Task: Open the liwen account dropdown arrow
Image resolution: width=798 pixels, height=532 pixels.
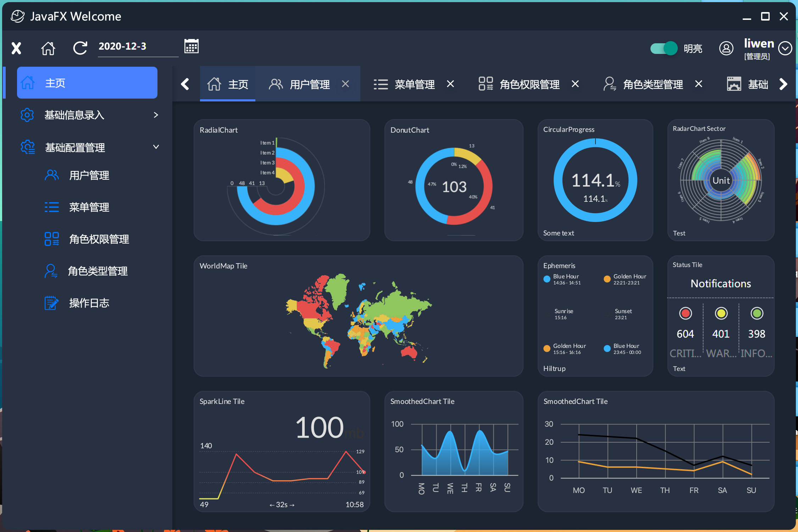Action: click(785, 48)
